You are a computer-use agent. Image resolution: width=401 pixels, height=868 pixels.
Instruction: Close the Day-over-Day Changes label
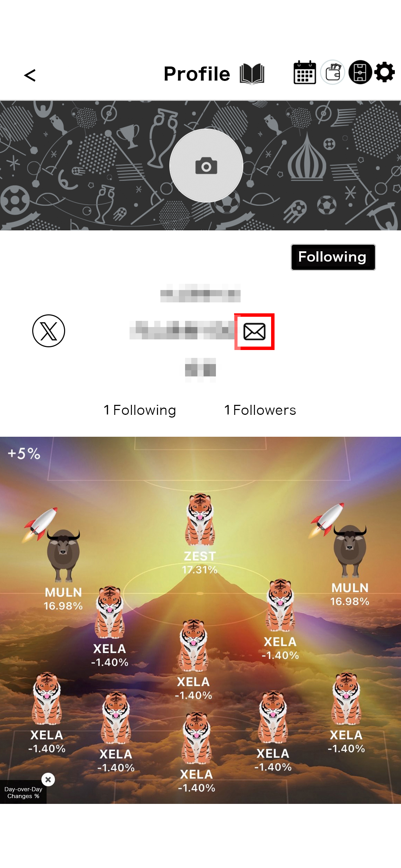coord(48,780)
